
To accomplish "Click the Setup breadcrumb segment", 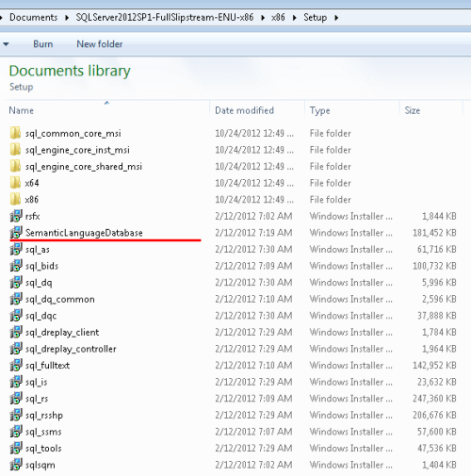I will click(315, 17).
